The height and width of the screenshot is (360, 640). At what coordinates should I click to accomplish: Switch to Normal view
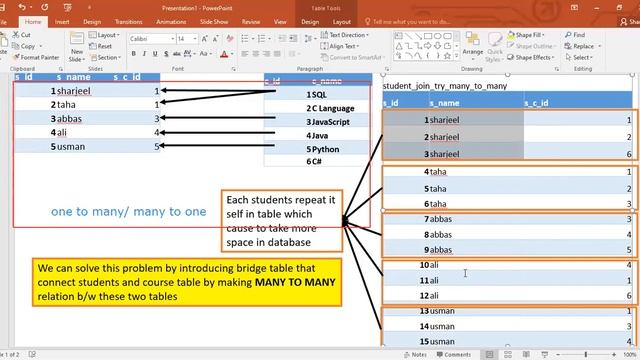point(489,355)
